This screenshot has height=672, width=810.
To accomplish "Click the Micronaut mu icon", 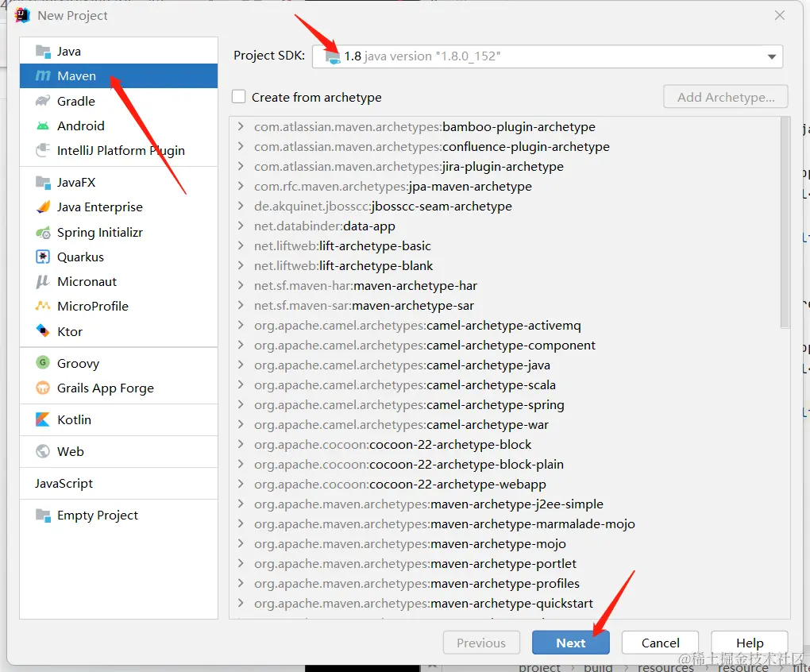I will coord(43,281).
